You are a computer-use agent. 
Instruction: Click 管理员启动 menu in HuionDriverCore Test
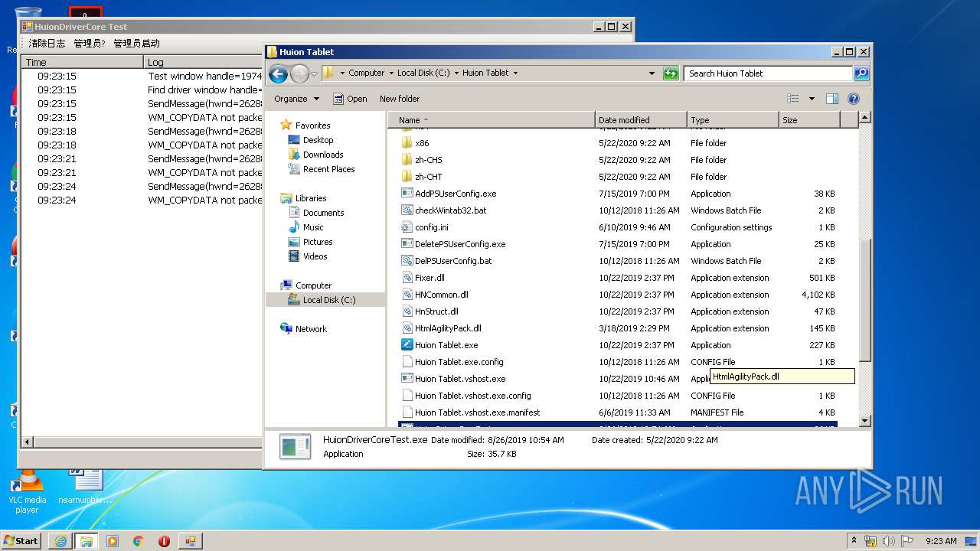(137, 44)
